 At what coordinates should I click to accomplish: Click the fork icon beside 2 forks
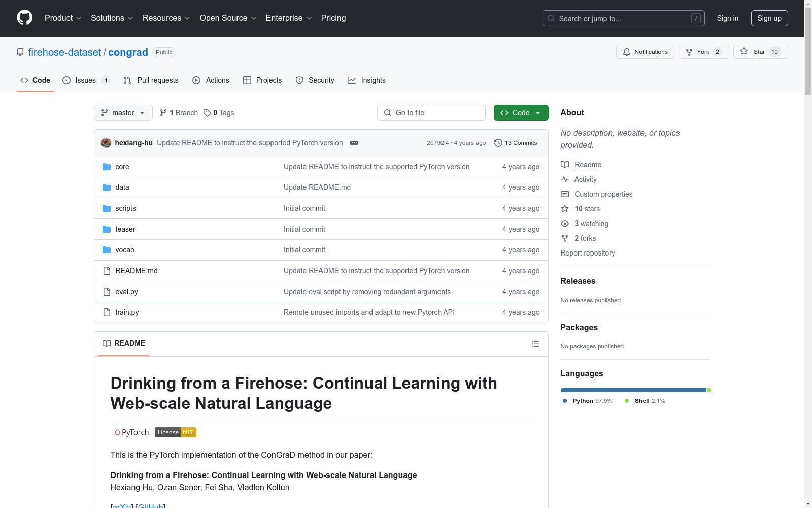(x=565, y=238)
